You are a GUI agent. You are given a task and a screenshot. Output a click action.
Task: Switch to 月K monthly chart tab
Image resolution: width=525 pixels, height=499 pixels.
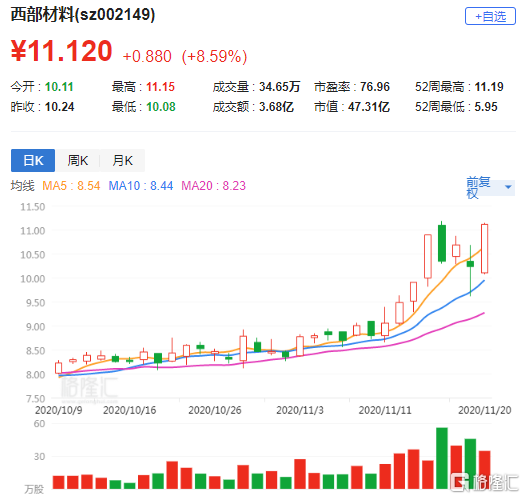122,160
